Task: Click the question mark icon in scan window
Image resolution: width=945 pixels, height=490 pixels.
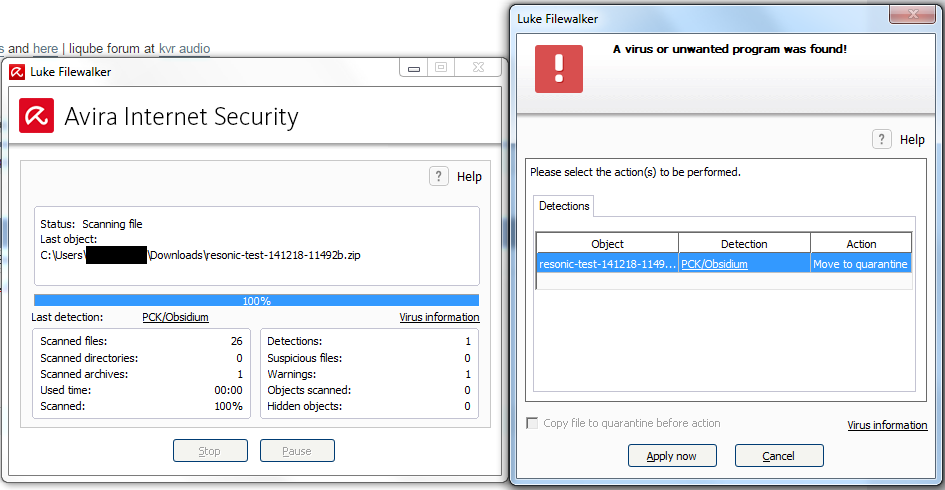Action: coord(439,176)
